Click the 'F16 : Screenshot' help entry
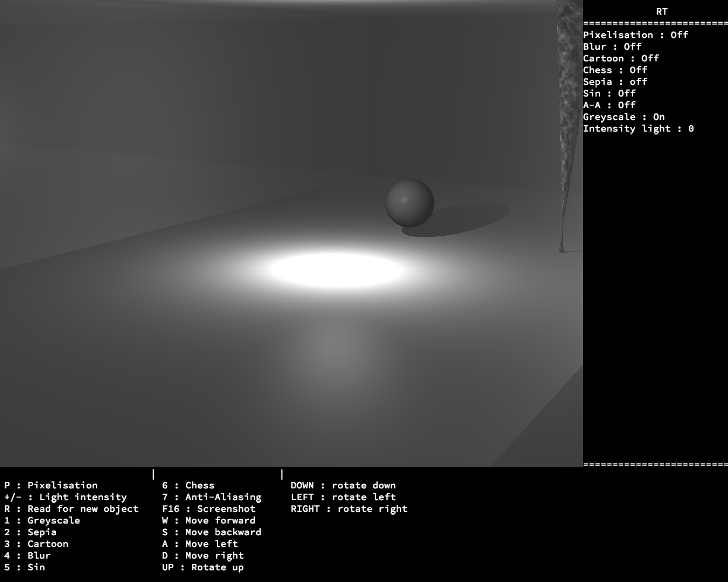This screenshot has height=582, width=728. pos(209,509)
